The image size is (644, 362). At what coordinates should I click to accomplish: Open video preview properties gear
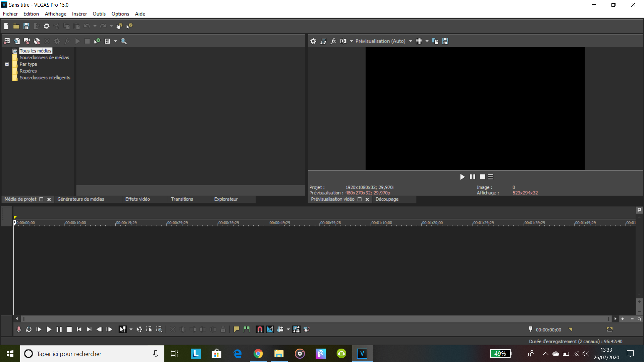(x=313, y=41)
